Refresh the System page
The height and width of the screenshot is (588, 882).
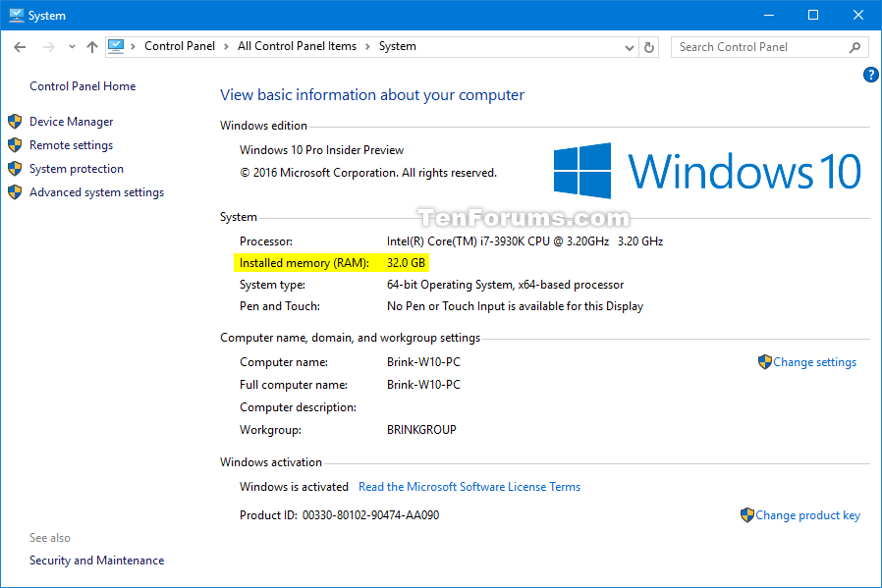649,47
